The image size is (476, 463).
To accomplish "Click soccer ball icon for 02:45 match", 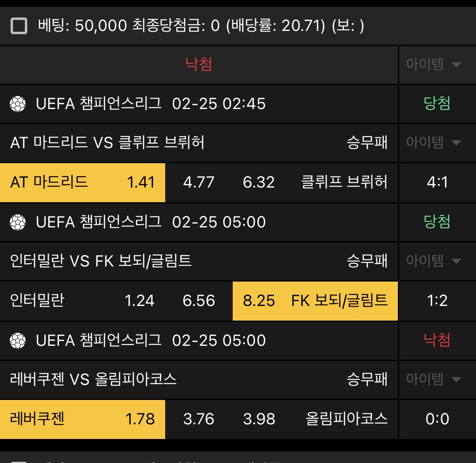I will [18, 104].
